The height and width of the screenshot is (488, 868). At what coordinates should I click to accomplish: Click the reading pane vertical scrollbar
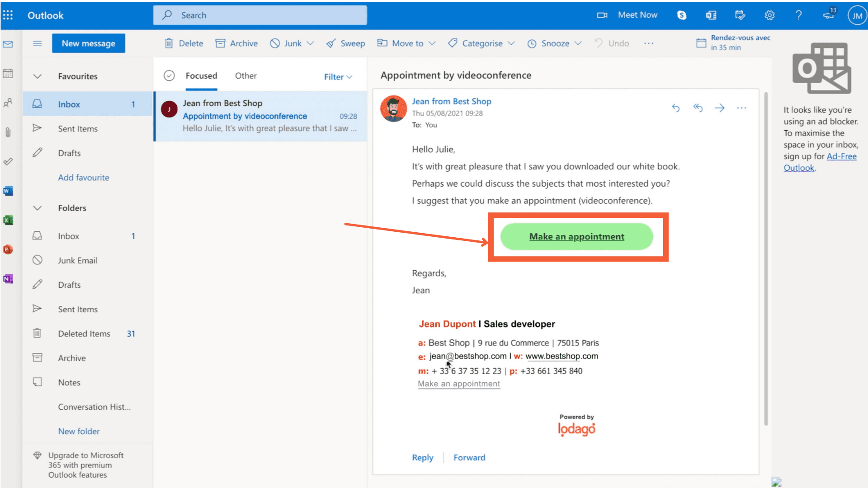(766, 258)
